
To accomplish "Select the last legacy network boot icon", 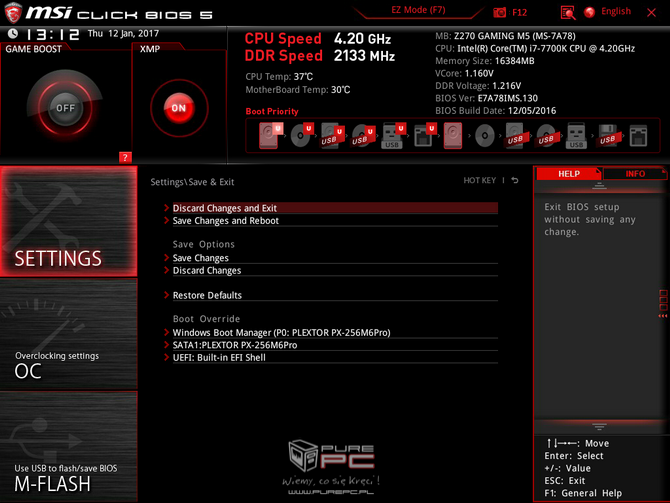I will click(638, 135).
